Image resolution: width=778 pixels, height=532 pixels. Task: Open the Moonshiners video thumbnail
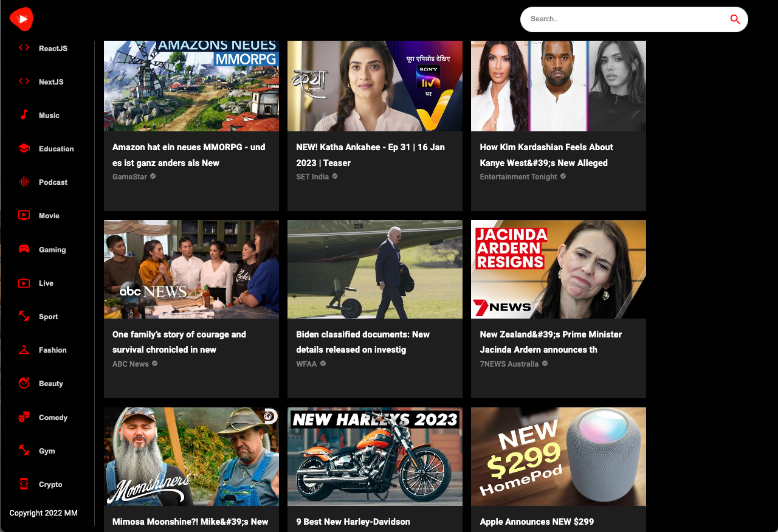click(191, 457)
